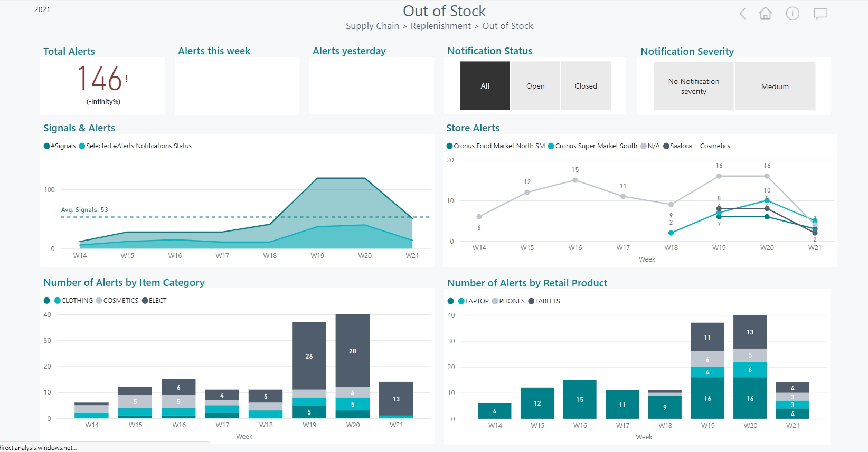
Task: Filter notification status by Closed
Action: [x=586, y=86]
